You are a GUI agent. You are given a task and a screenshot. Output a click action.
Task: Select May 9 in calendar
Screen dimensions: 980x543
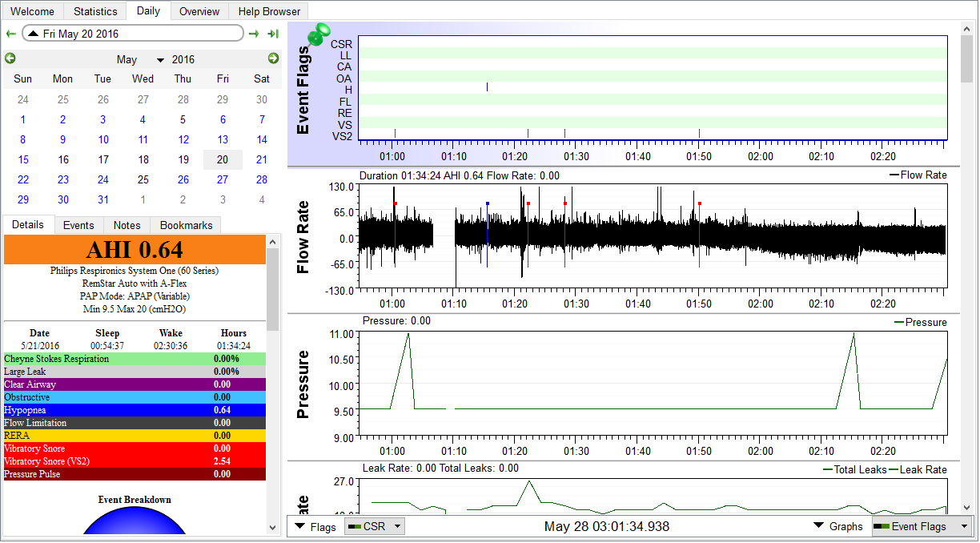(x=62, y=139)
